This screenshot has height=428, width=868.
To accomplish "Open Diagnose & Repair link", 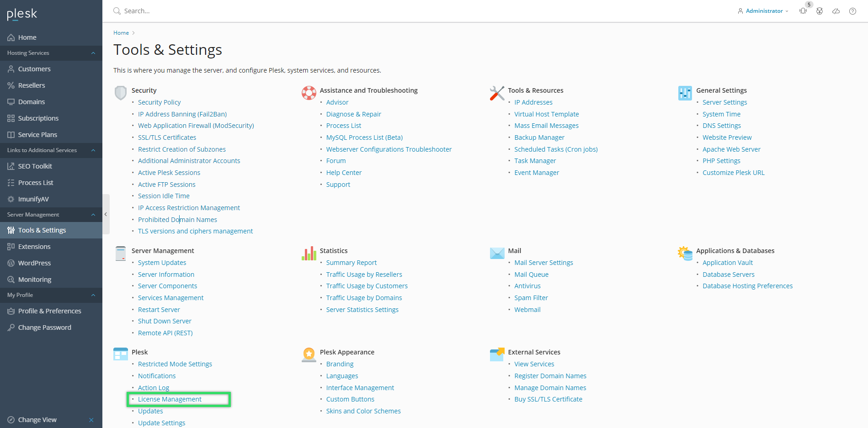I will pyautogui.click(x=354, y=114).
